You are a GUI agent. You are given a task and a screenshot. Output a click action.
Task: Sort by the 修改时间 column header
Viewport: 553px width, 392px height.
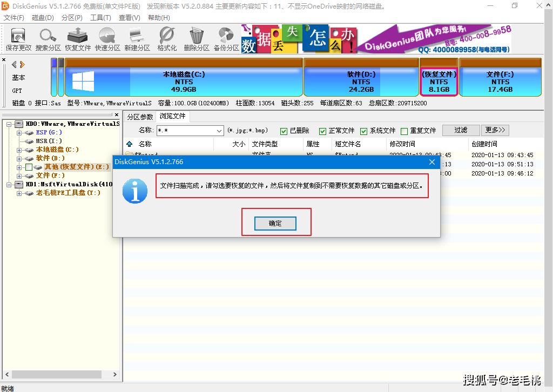pos(402,144)
